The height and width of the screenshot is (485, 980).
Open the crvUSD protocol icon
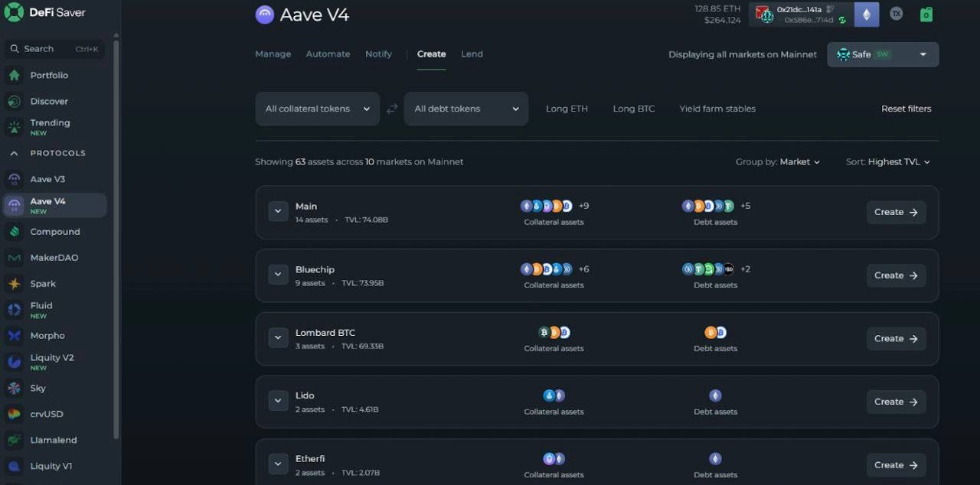[14, 414]
